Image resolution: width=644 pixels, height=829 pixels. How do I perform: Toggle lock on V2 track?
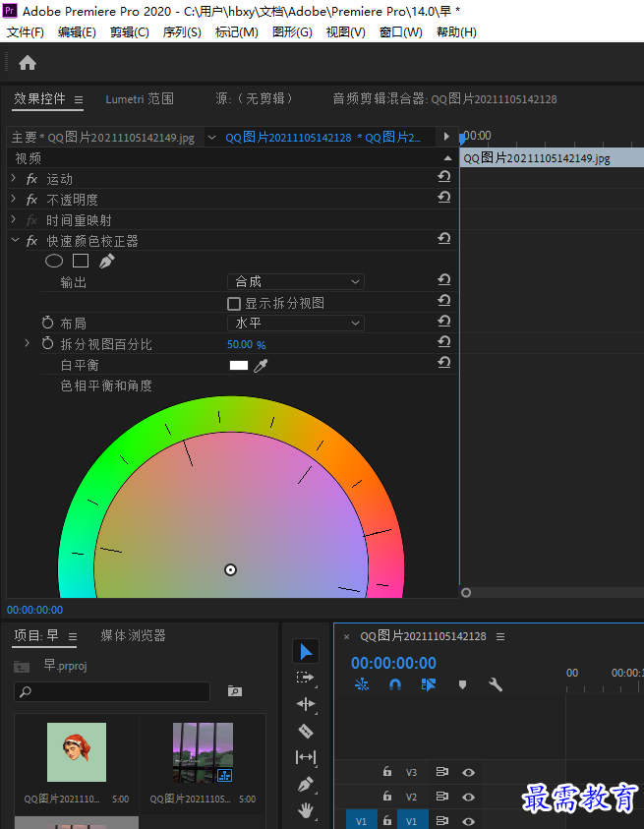coord(387,796)
